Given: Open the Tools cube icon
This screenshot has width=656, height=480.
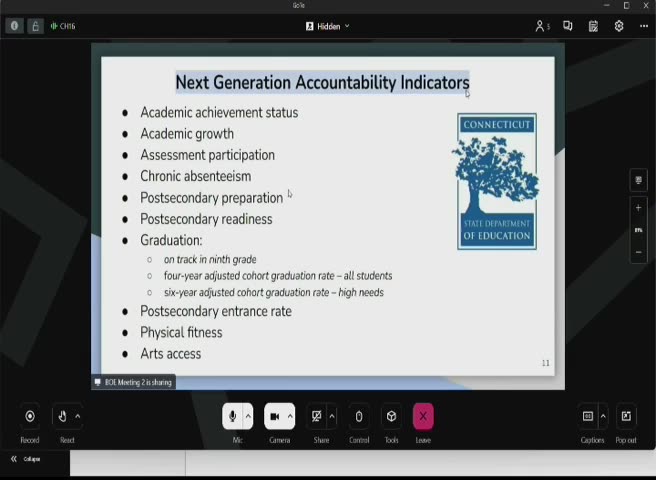Looking at the screenshot, I should [x=391, y=416].
